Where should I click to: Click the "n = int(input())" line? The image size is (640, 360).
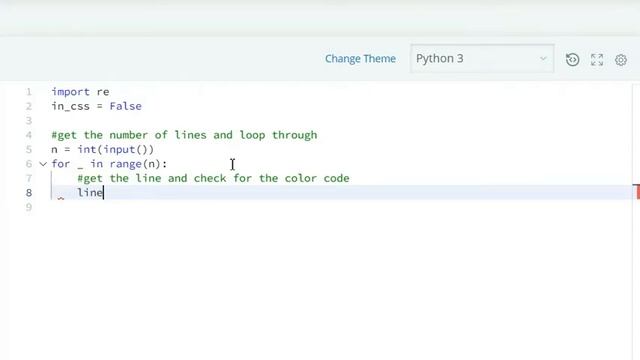[103, 149]
